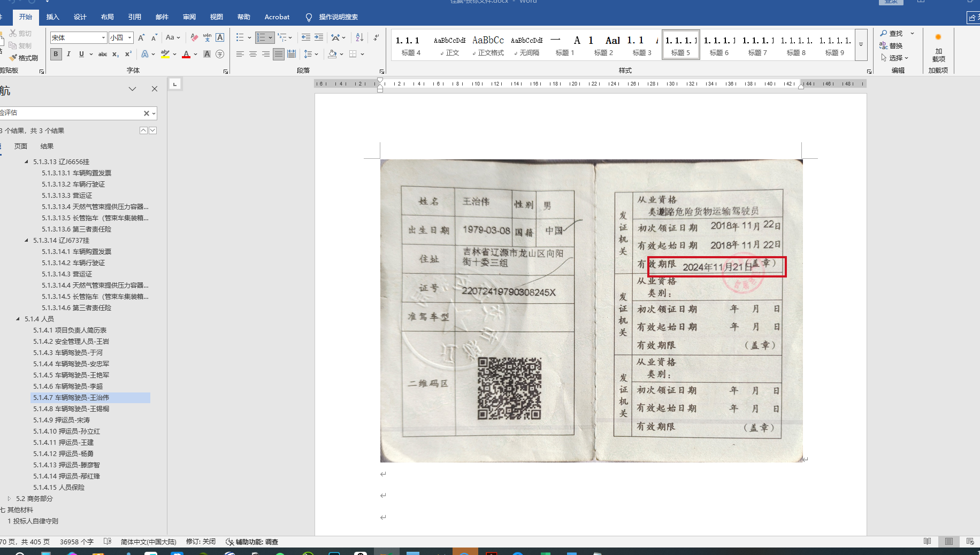The height and width of the screenshot is (555, 980).
Task: Collapse the 5.1.4 人员 tree section
Action: [x=18, y=319]
